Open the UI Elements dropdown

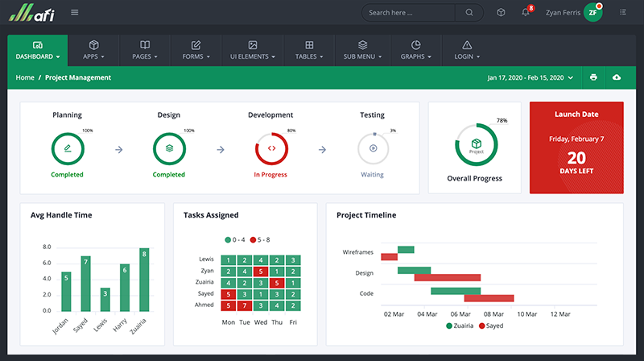(252, 50)
